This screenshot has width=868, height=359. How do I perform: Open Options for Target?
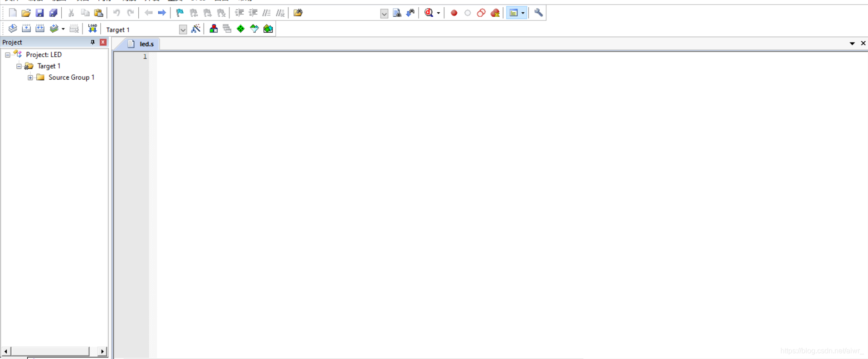pyautogui.click(x=196, y=29)
